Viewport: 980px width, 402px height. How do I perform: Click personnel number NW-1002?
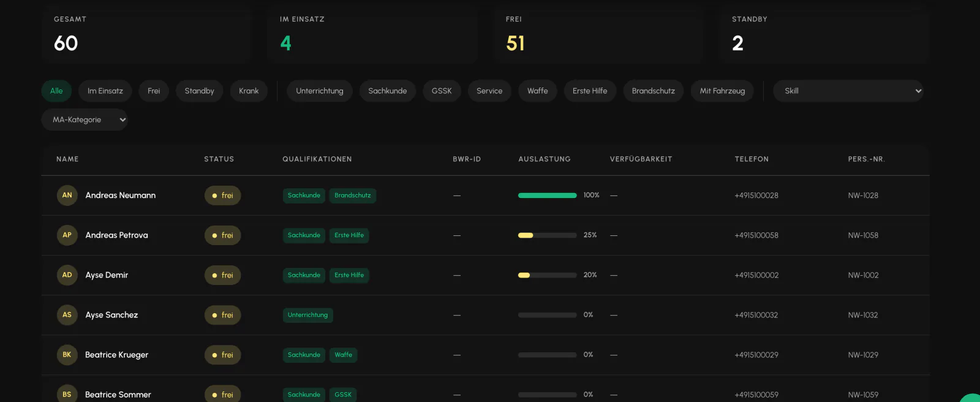(863, 275)
